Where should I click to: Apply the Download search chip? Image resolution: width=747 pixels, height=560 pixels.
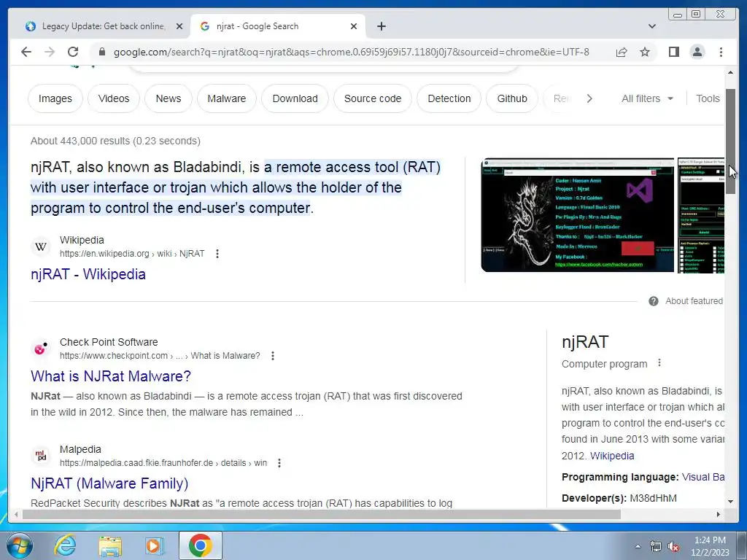click(295, 98)
